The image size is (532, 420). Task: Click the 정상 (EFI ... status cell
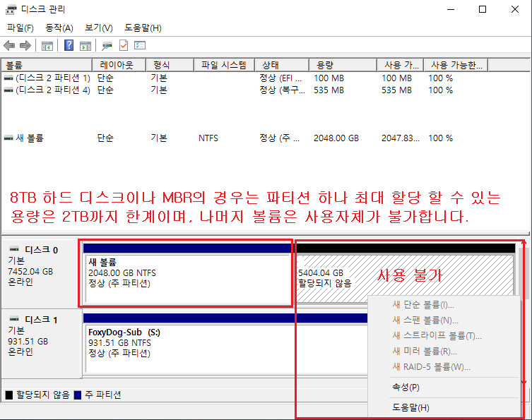click(x=280, y=78)
